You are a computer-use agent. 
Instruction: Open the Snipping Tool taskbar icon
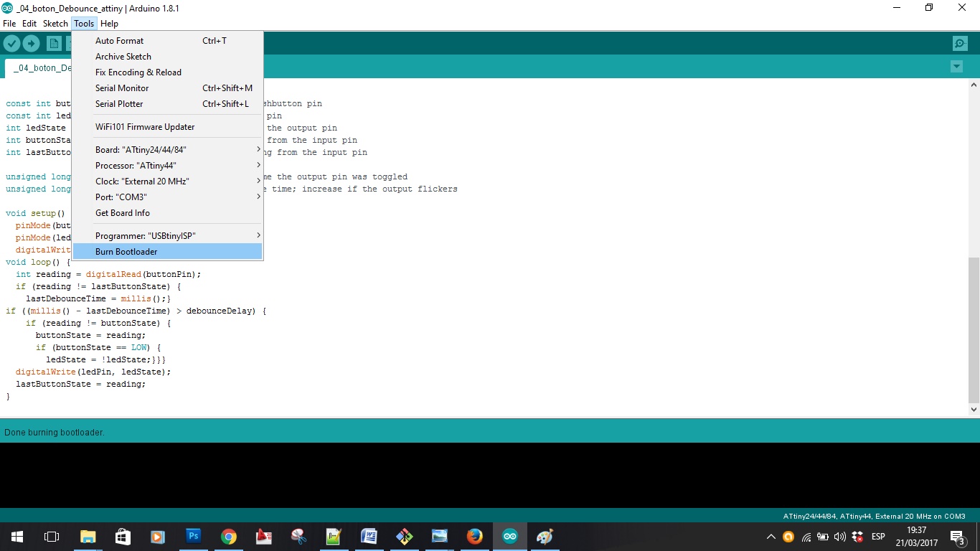coord(298,537)
